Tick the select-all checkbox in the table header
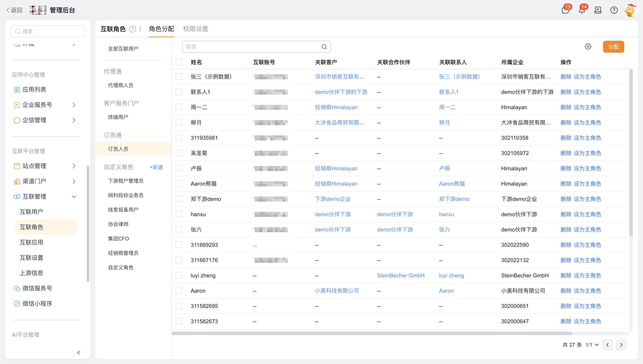This screenshot has width=643, height=364. 179,62
